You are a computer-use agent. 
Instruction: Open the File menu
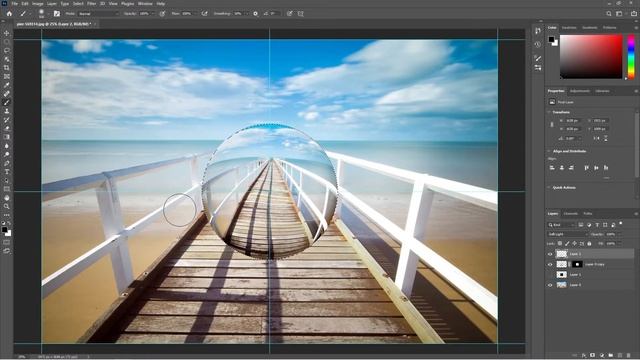(x=14, y=4)
